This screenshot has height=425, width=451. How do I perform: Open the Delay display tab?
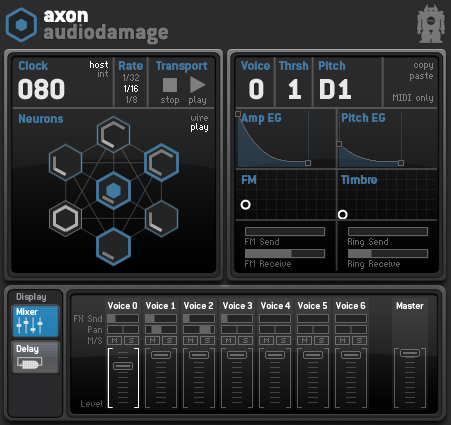[36, 357]
